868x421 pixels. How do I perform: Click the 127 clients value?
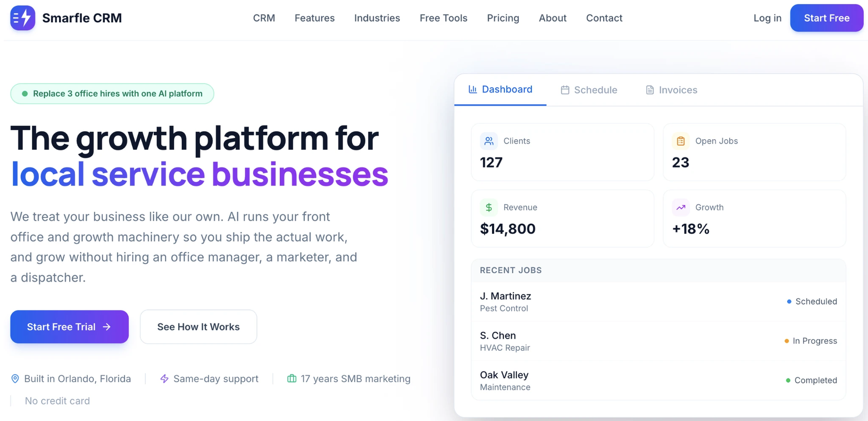pyautogui.click(x=491, y=163)
